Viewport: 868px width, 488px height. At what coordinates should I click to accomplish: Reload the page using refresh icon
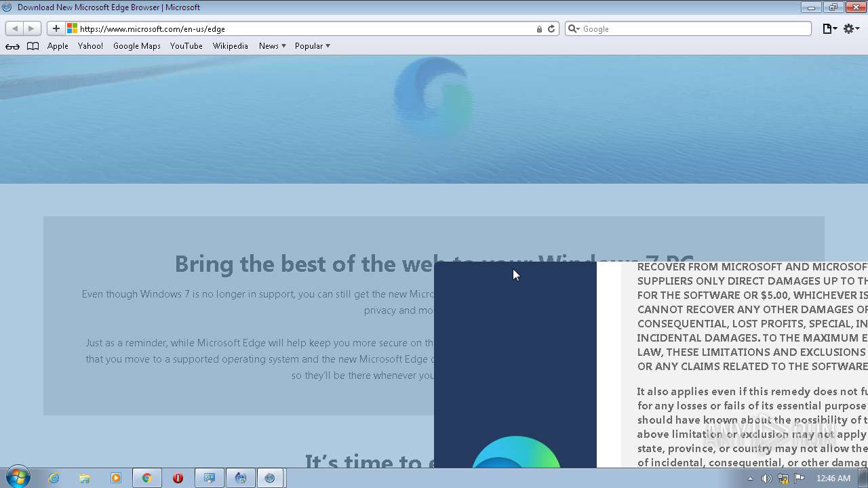551,29
